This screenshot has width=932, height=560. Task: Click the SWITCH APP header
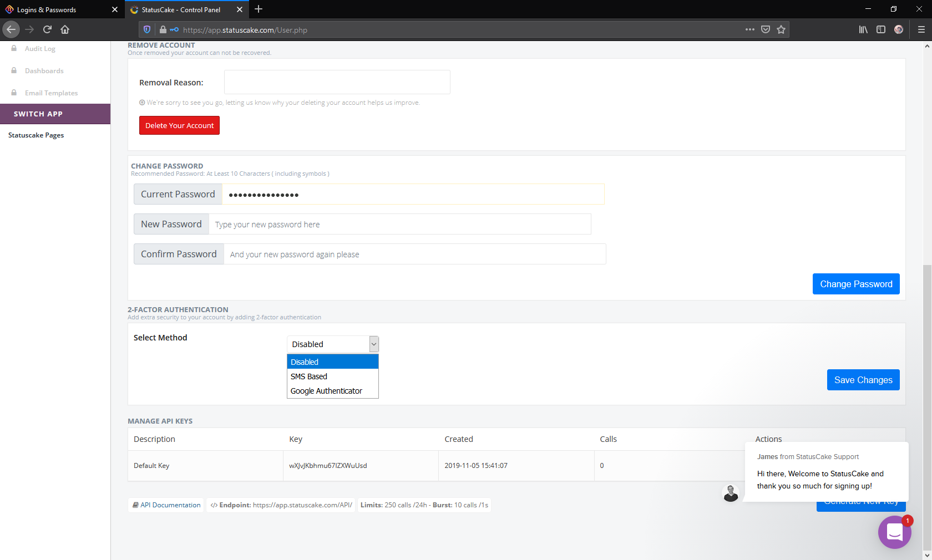click(55, 114)
